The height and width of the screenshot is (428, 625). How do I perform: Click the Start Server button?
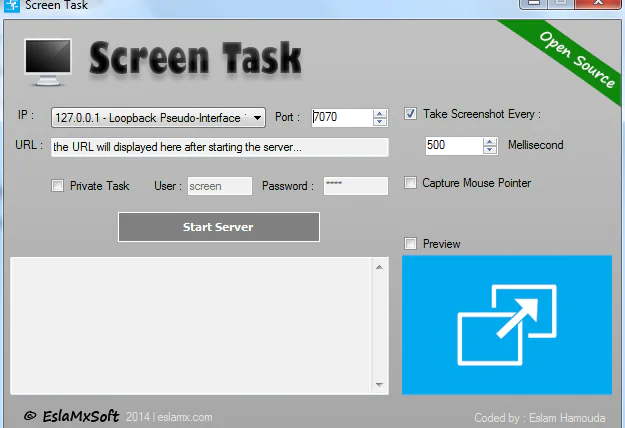(219, 227)
